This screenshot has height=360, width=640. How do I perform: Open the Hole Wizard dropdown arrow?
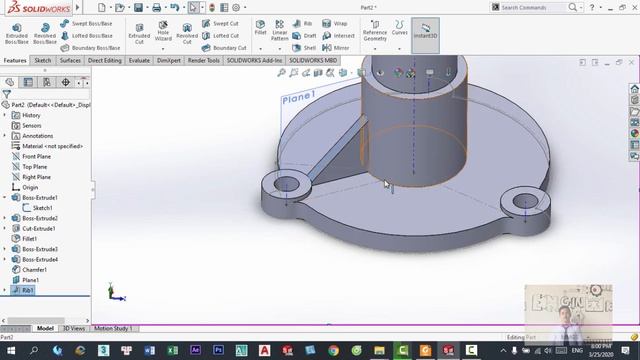pyautogui.click(x=163, y=49)
